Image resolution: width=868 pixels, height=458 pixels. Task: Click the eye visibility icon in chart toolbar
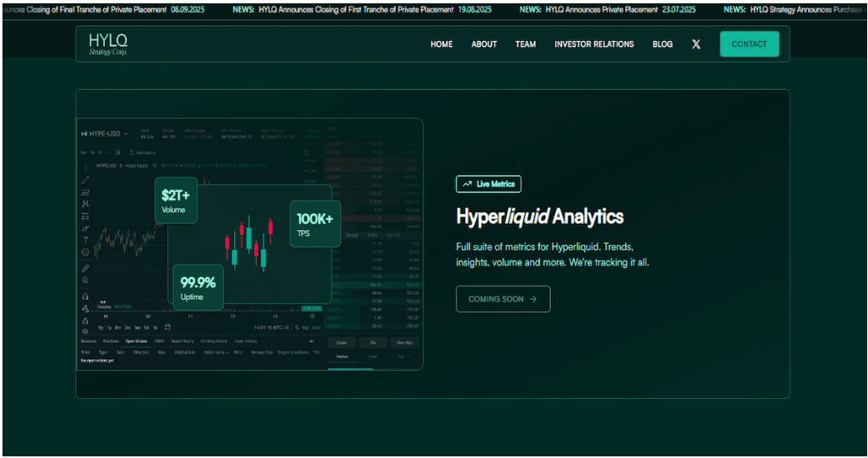pyautogui.click(x=85, y=331)
